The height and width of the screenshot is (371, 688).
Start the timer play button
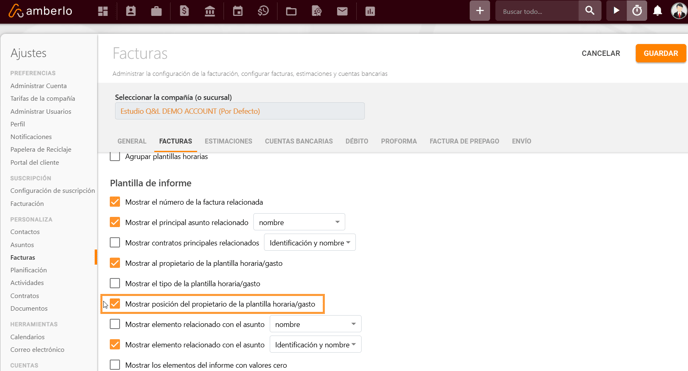click(x=616, y=11)
